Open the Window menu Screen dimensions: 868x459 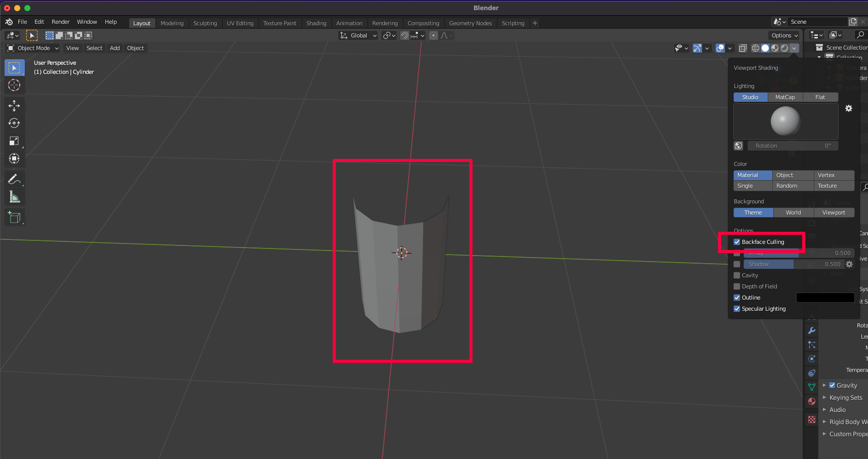pos(87,22)
